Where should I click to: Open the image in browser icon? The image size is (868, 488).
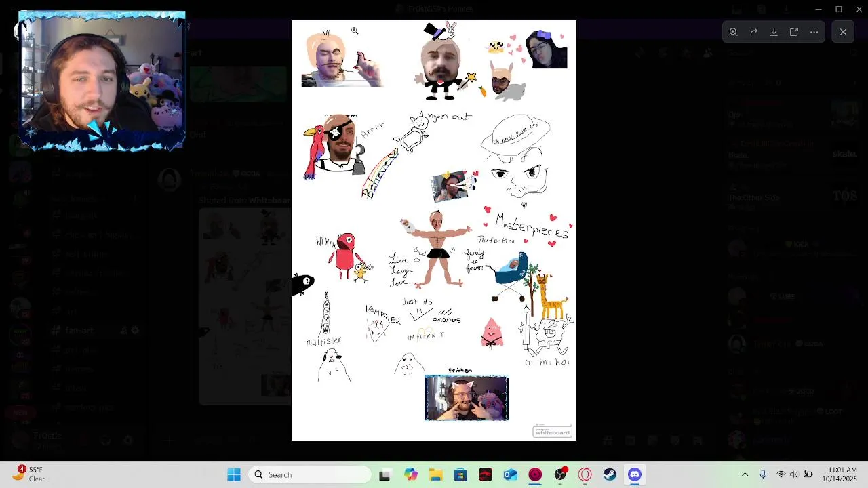coord(794,32)
